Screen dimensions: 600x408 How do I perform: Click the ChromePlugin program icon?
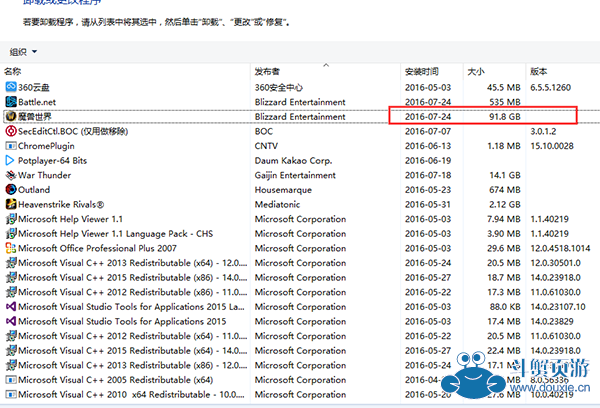click(11, 146)
